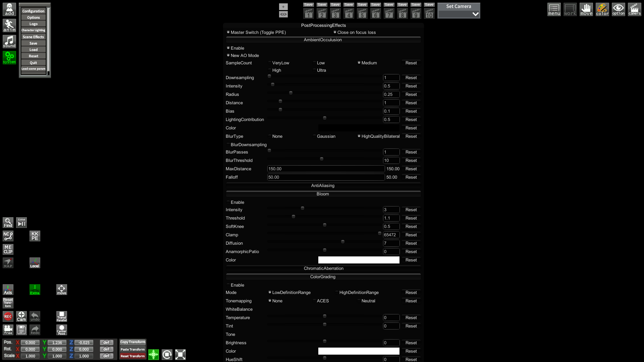644x362 pixels.
Task: Open the anim panel icon
Action: [x=9, y=25]
